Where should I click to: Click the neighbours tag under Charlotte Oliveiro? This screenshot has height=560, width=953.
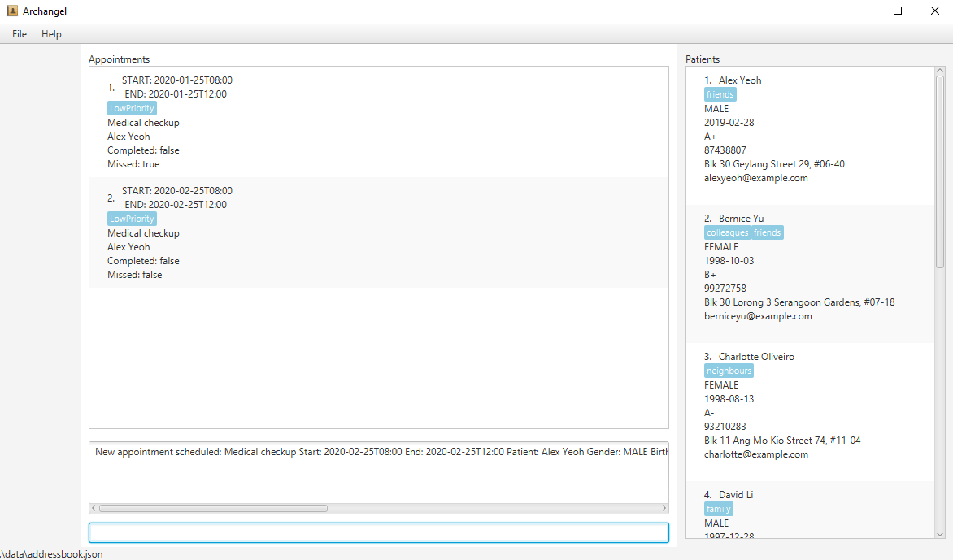click(x=729, y=371)
